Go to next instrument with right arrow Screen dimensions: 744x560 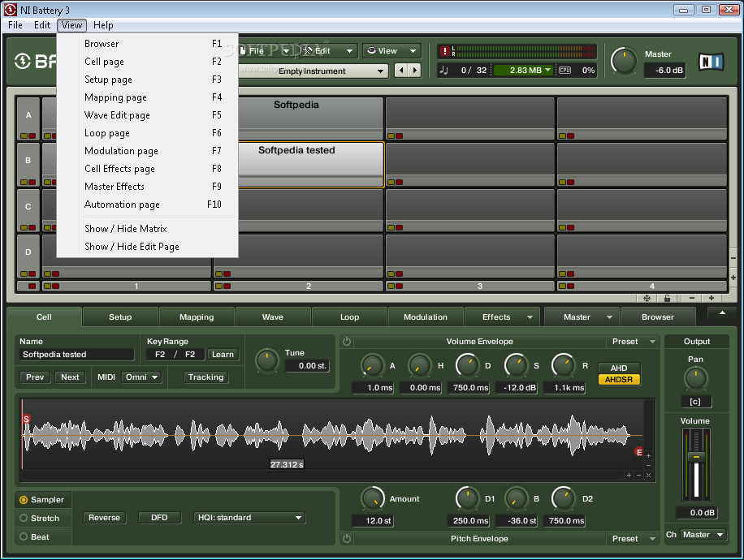(415, 71)
